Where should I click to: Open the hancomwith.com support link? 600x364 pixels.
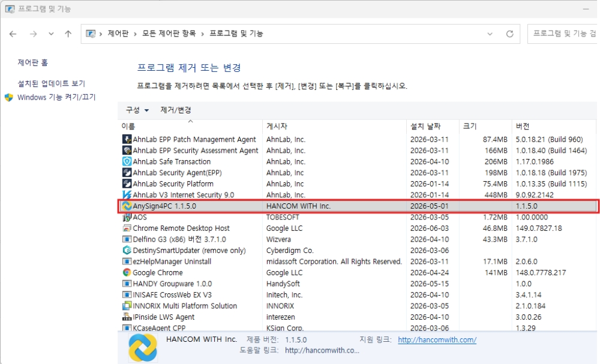(x=437, y=339)
